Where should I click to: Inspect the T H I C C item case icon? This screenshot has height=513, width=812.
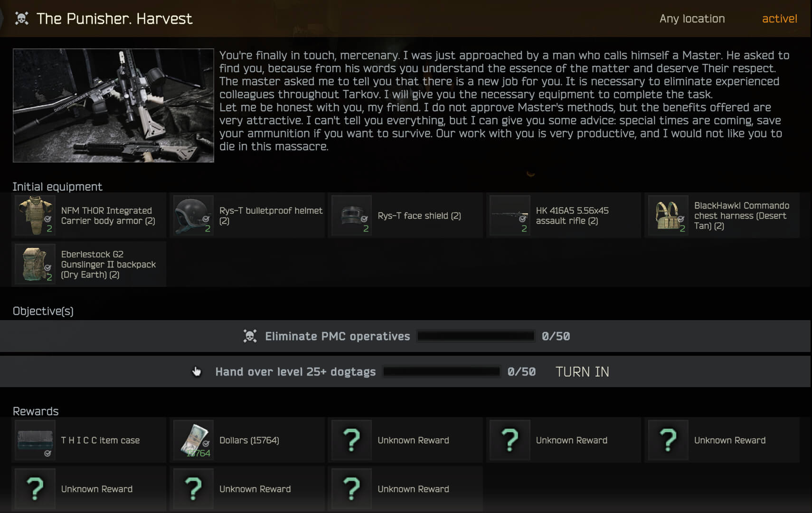[x=35, y=440]
